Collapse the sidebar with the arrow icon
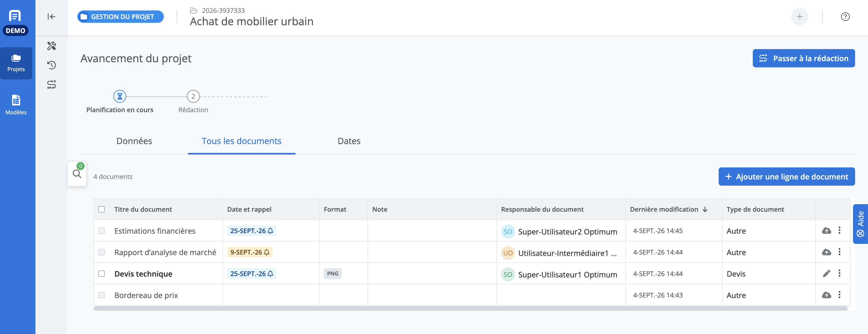868x334 pixels. point(51,16)
